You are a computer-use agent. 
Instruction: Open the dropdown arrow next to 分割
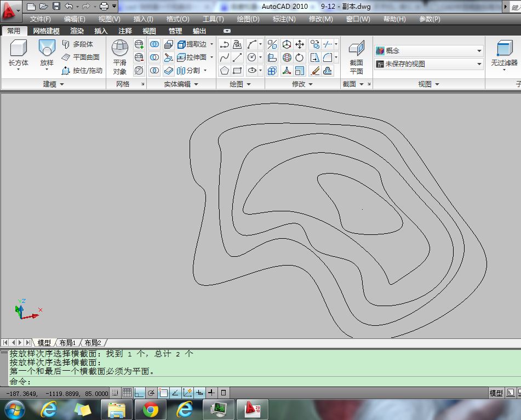pos(205,71)
